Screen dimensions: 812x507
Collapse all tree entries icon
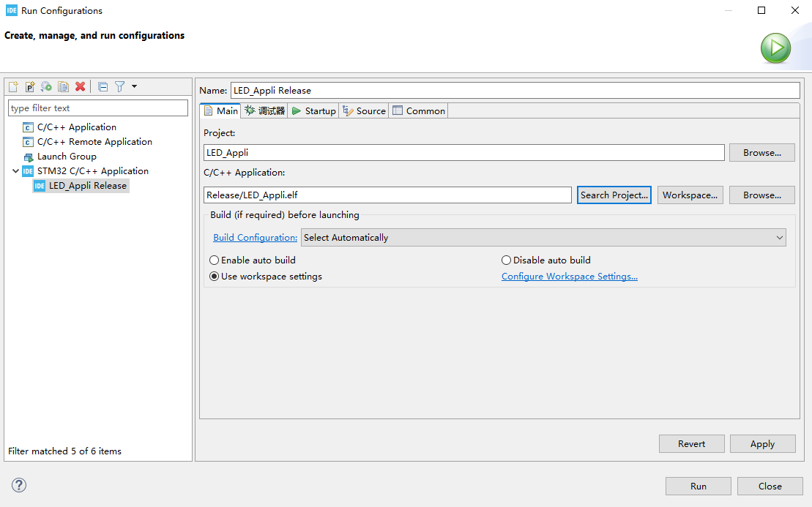coord(103,86)
